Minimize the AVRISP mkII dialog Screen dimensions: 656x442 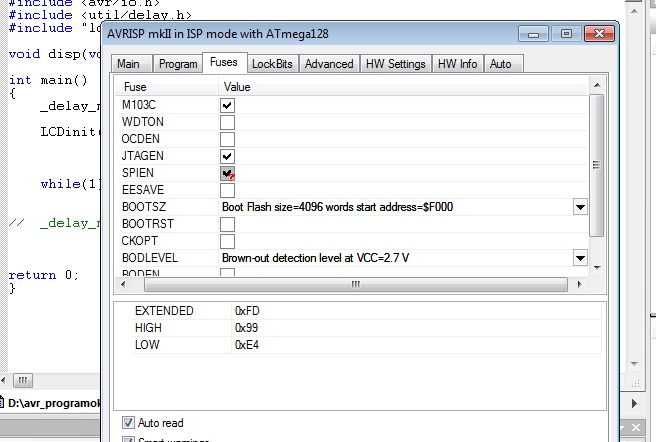(x=533, y=34)
